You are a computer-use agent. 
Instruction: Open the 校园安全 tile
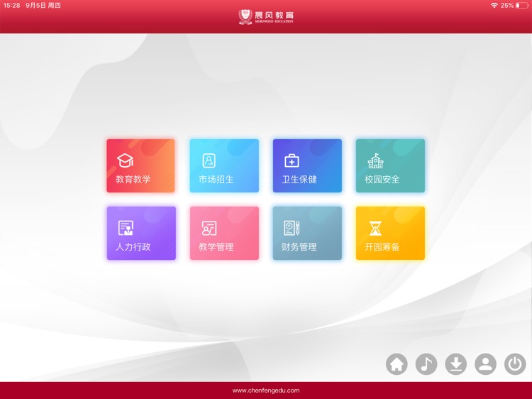tap(390, 165)
